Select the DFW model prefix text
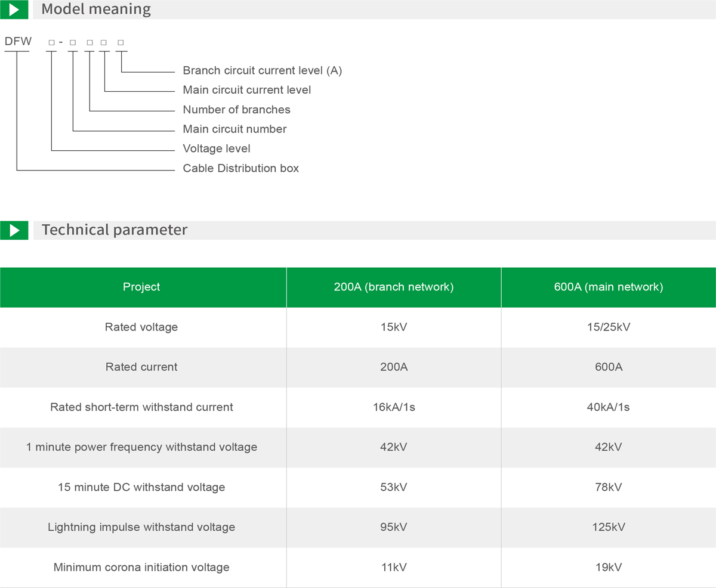Viewport: 716px width, 588px height. coord(18,42)
